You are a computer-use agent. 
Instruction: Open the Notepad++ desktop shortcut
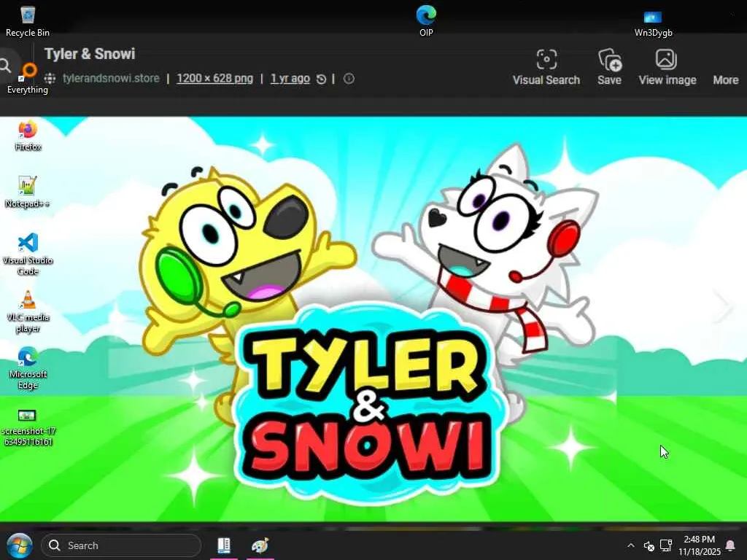pos(28,192)
